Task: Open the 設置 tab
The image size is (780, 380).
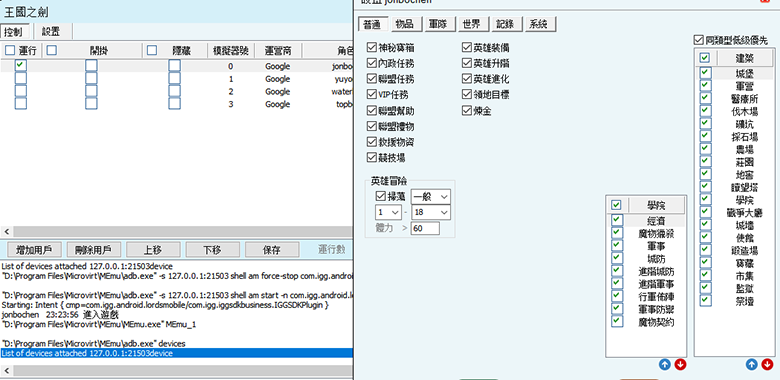Action: point(50,32)
